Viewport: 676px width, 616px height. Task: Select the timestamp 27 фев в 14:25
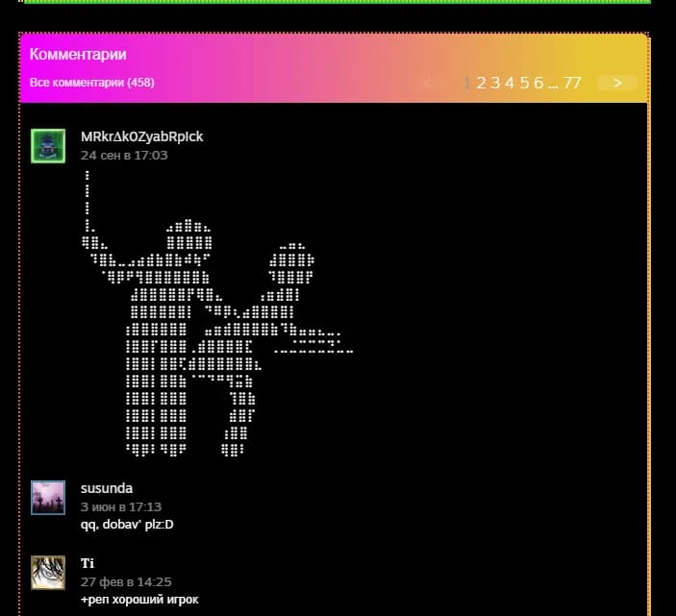tap(126, 582)
